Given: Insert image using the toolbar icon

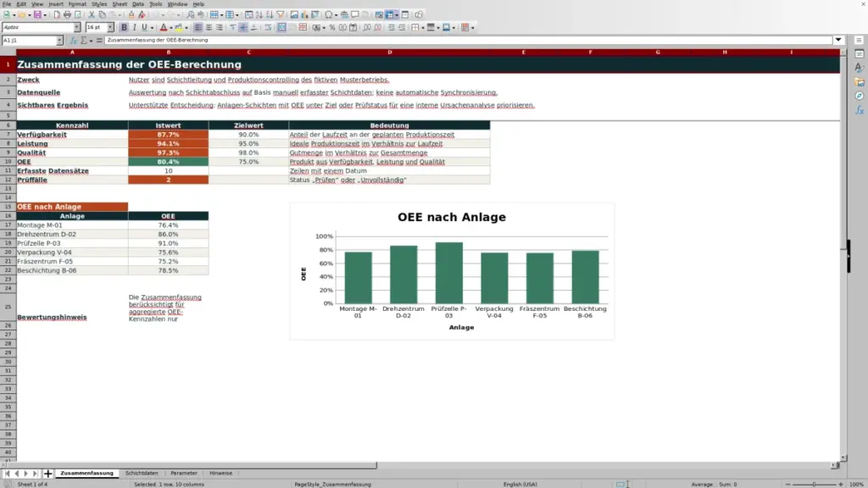Looking at the screenshot, I should tap(294, 15).
